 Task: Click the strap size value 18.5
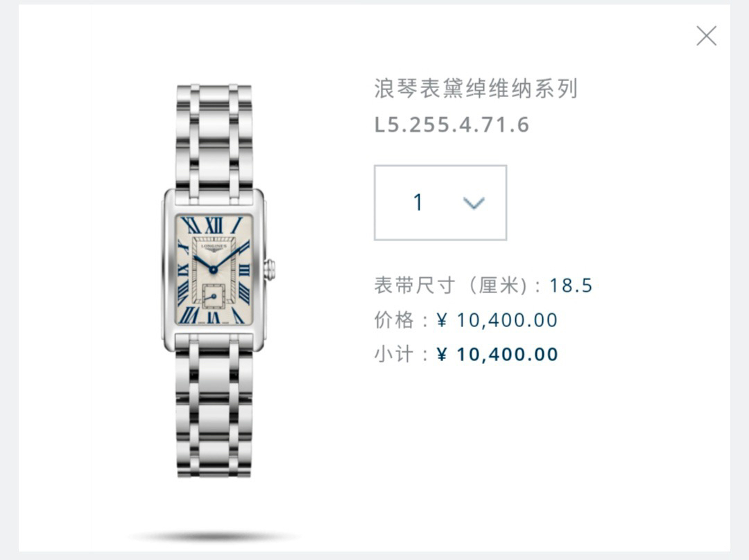click(571, 286)
